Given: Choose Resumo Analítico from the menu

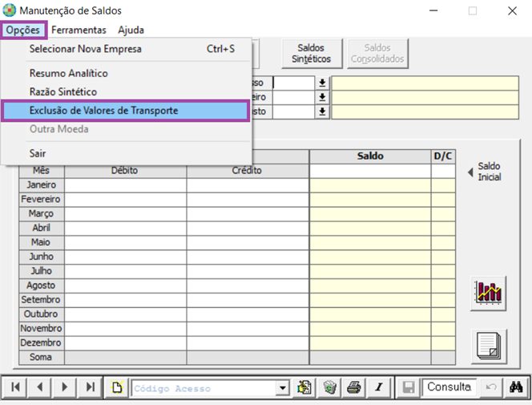Looking at the screenshot, I should pyautogui.click(x=69, y=73).
